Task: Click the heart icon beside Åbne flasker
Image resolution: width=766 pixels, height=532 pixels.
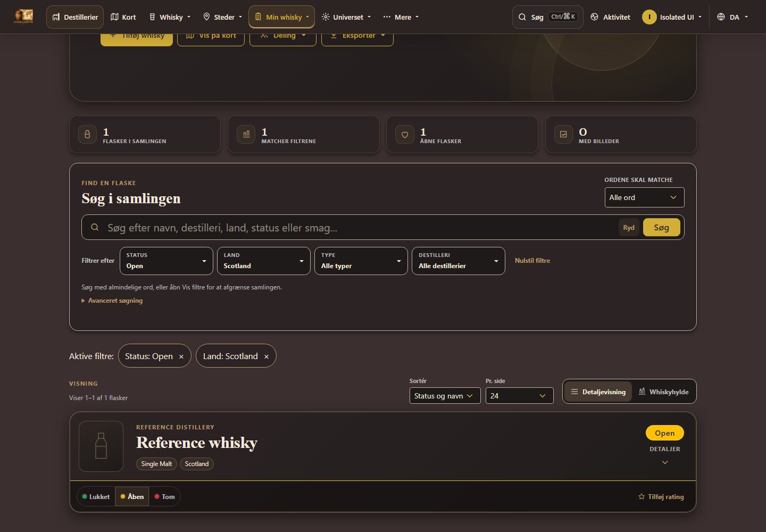Action: pyautogui.click(x=405, y=135)
